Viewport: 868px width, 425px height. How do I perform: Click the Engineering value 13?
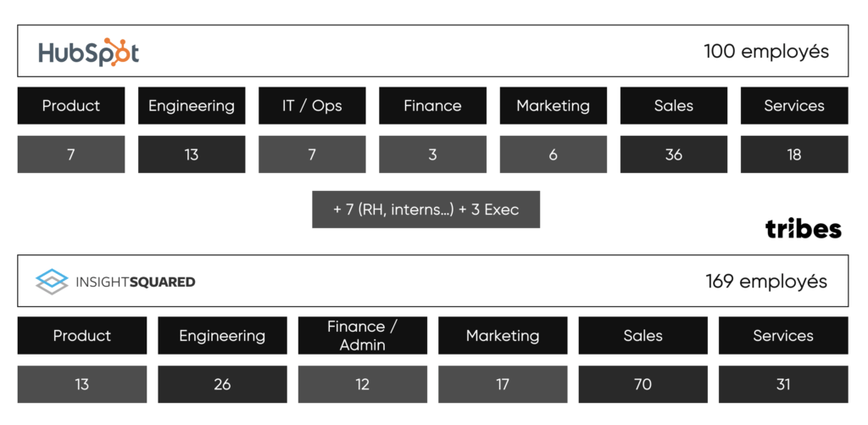pos(192,154)
